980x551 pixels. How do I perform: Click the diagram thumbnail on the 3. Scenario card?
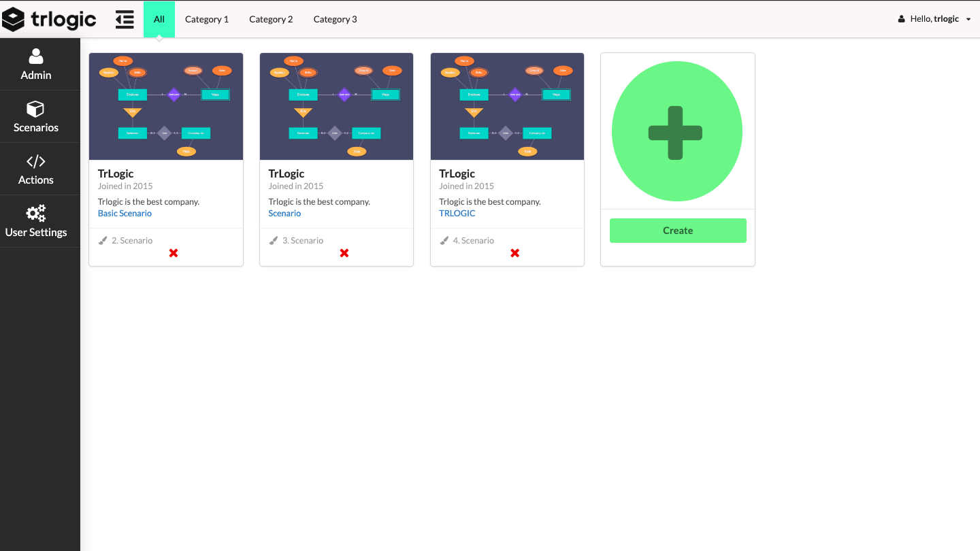(x=337, y=106)
